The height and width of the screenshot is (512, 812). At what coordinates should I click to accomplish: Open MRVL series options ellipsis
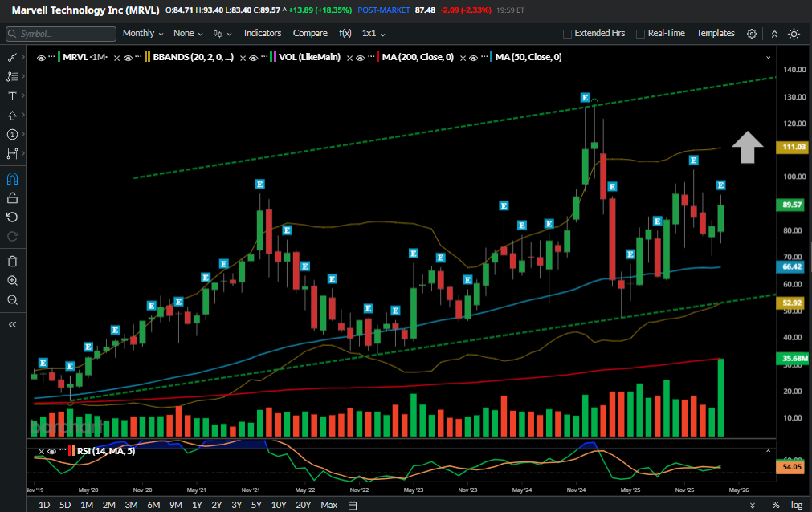pos(51,56)
